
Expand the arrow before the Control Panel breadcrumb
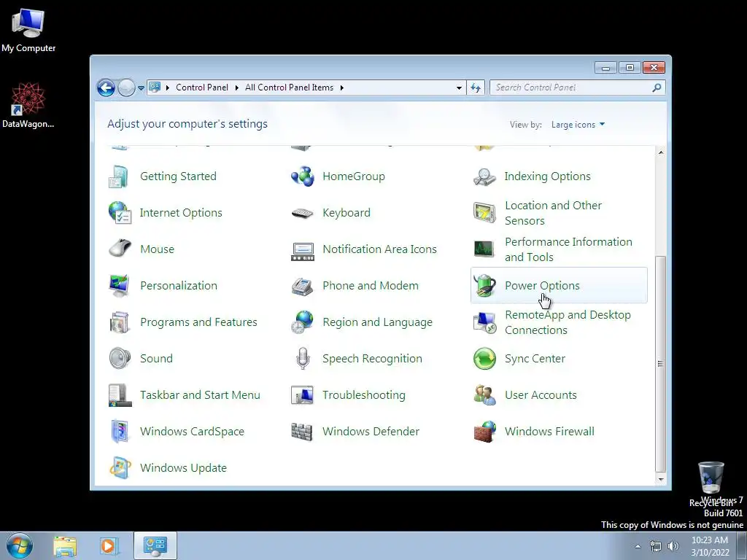(168, 87)
